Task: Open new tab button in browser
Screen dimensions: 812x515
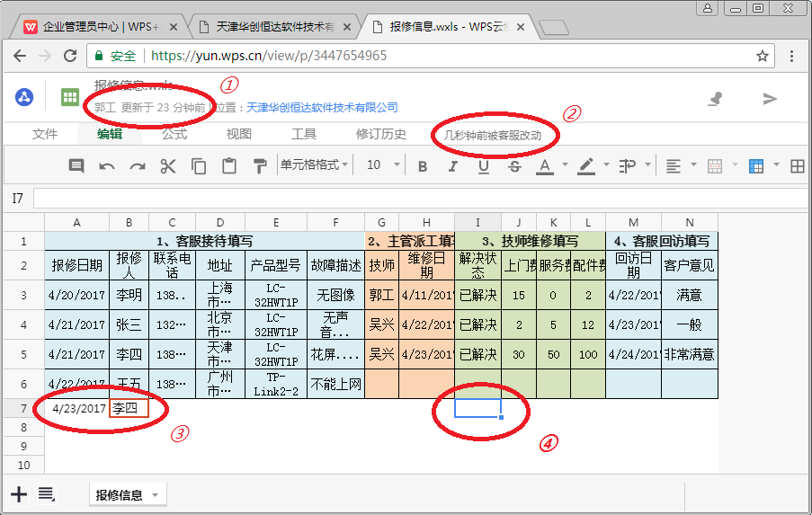Action: click(554, 28)
